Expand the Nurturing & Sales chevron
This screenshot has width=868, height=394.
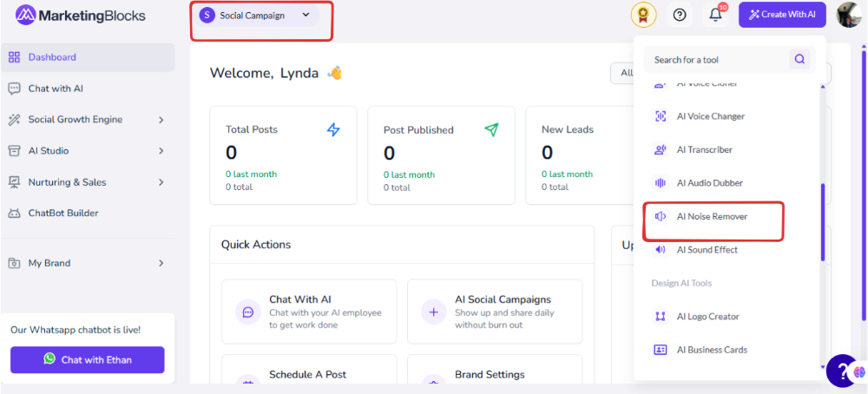pos(161,182)
